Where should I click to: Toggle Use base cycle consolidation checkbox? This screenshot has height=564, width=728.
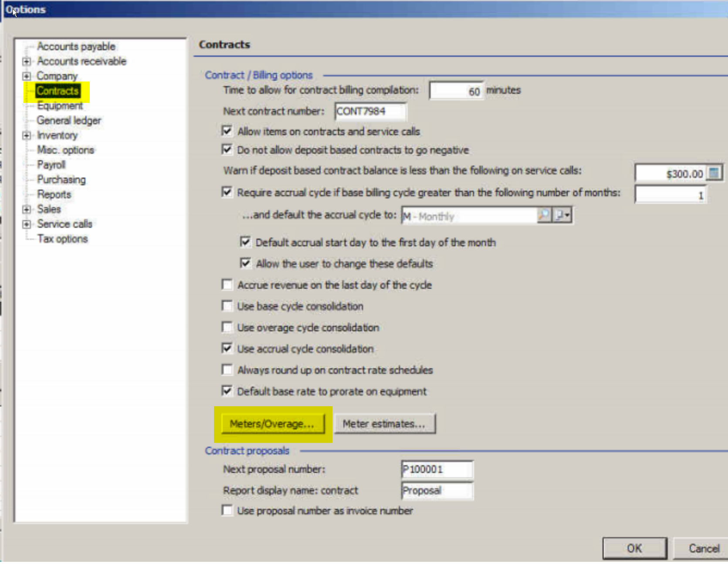tap(227, 306)
